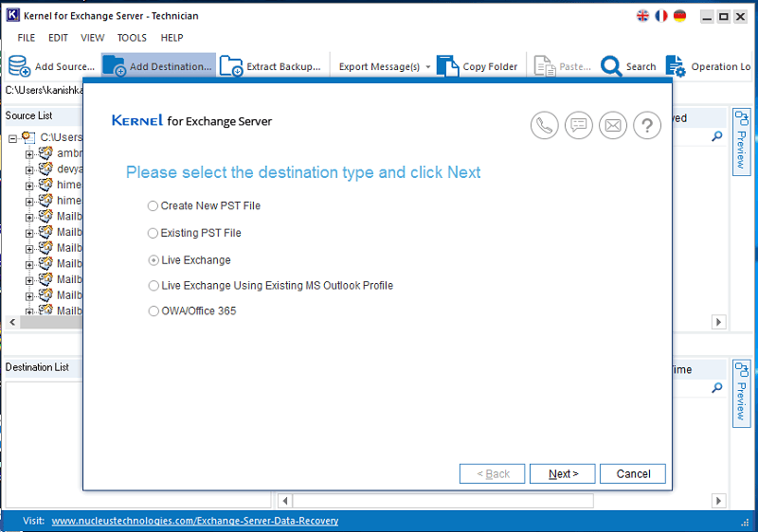Click the destination list search magnifier
Screen dimensions: 758x532
[717, 387]
